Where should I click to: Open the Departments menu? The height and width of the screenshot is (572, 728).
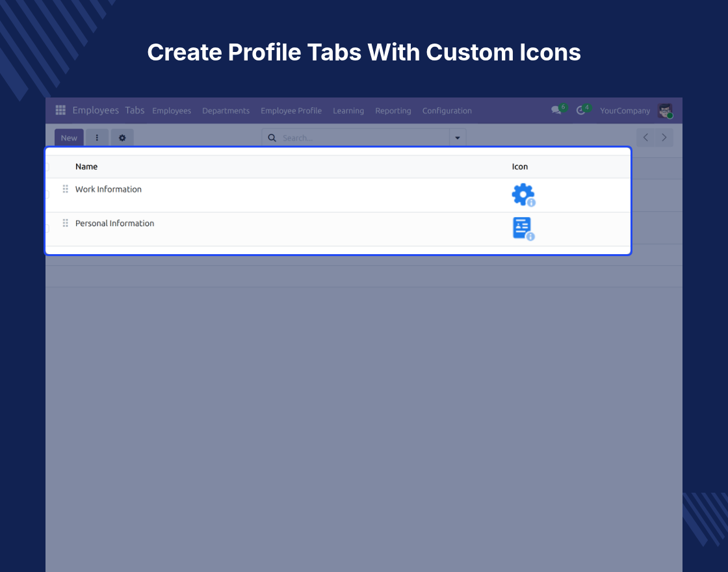coord(226,110)
